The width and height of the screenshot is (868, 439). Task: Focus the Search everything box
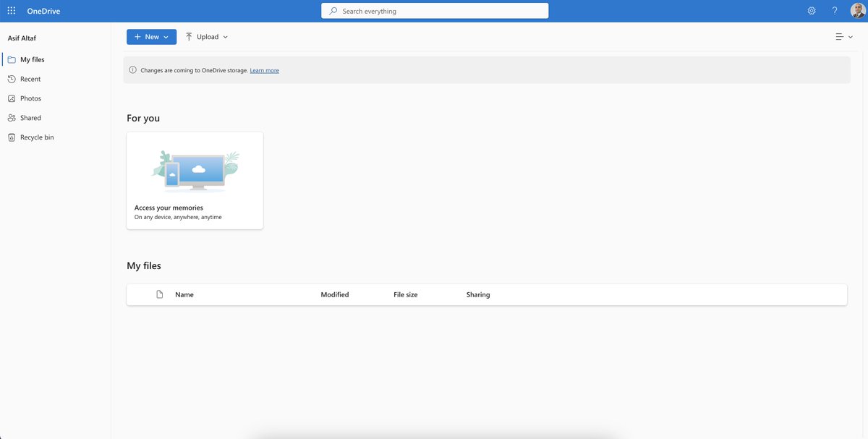coord(435,11)
